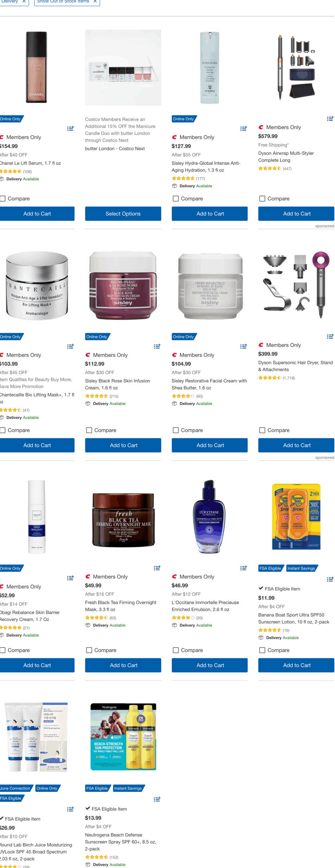Click add-to-list icon for Neutrogena Beach Defense
Viewport: 335px width, 868px height.
click(157, 799)
